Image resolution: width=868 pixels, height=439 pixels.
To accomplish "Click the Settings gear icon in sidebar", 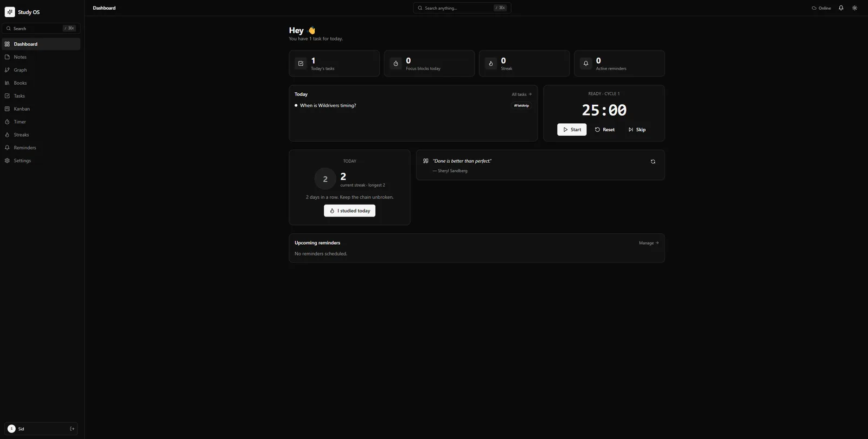I will tap(7, 161).
